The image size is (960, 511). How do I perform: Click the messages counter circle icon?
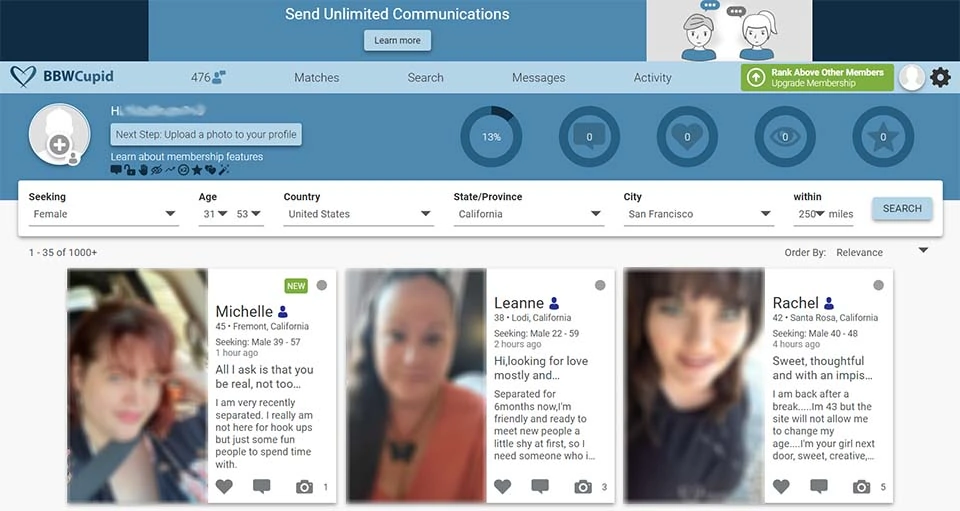click(589, 137)
